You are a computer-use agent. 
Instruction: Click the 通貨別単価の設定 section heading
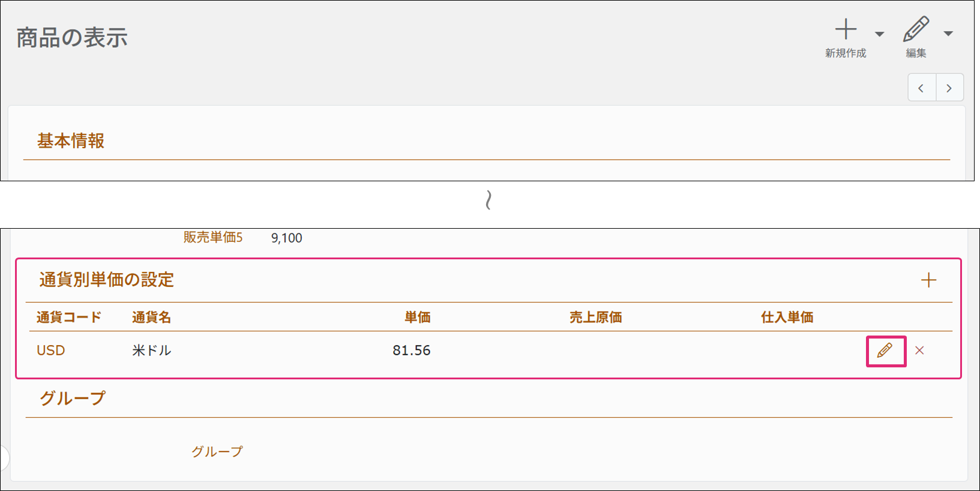106,280
